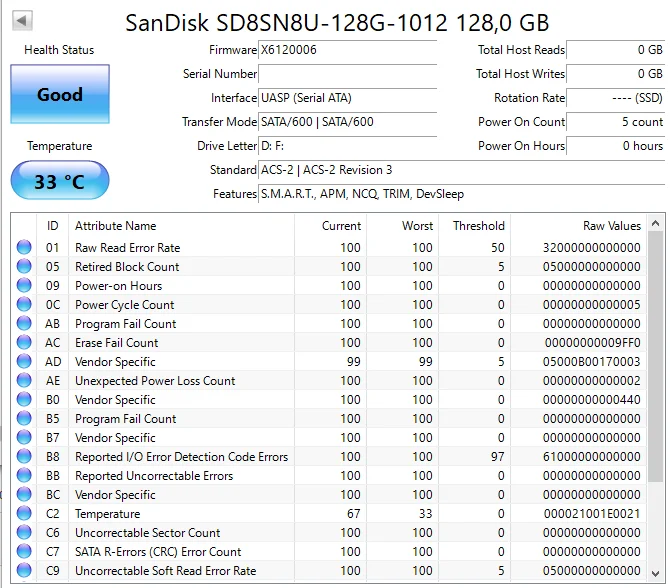Select threshold value 97 in row B8
Image resolution: width=670 pixels, height=588 pixels.
click(497, 457)
